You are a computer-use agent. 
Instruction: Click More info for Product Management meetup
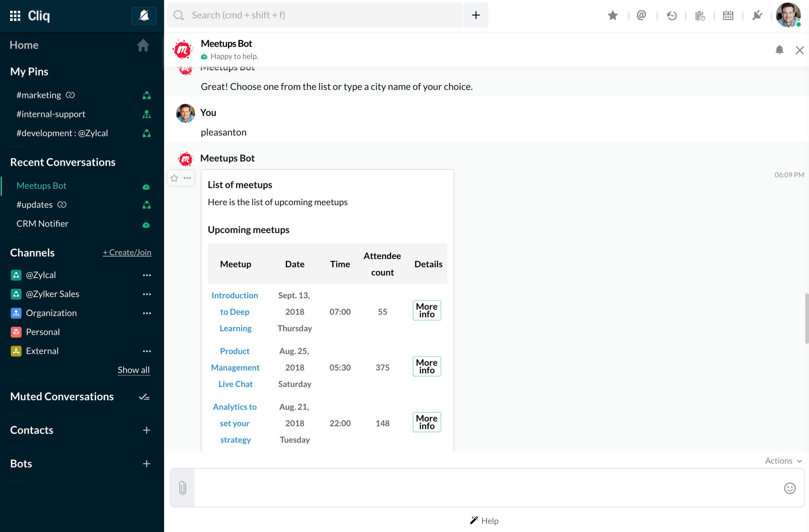pos(427,367)
